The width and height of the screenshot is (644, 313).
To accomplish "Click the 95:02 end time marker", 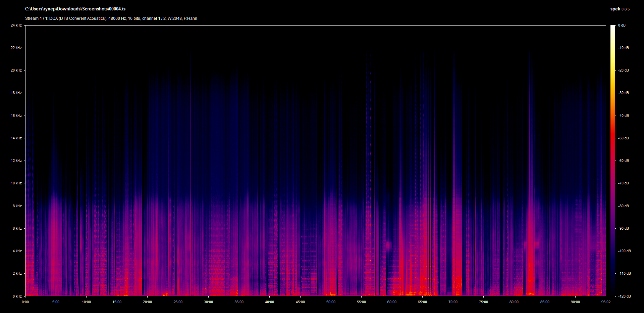I will (606, 302).
